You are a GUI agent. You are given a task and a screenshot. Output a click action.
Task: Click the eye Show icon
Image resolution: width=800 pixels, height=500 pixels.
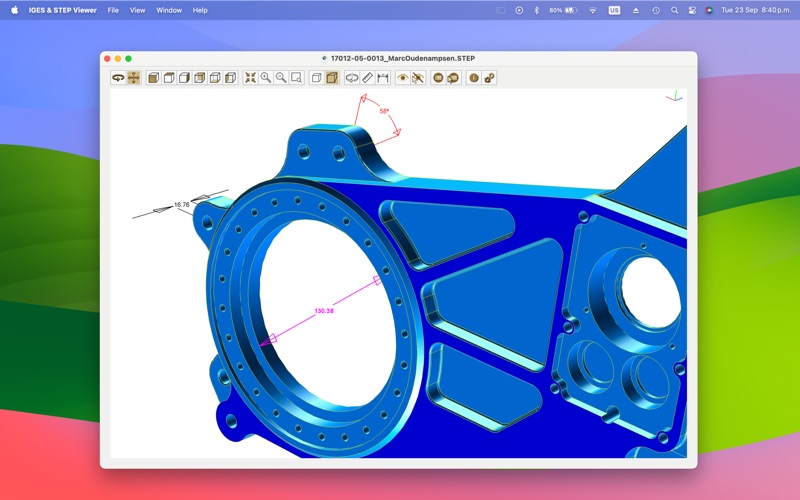(403, 78)
